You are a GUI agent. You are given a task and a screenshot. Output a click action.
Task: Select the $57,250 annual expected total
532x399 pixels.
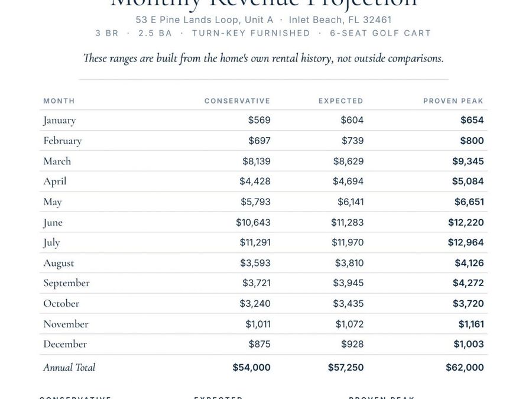(346, 368)
